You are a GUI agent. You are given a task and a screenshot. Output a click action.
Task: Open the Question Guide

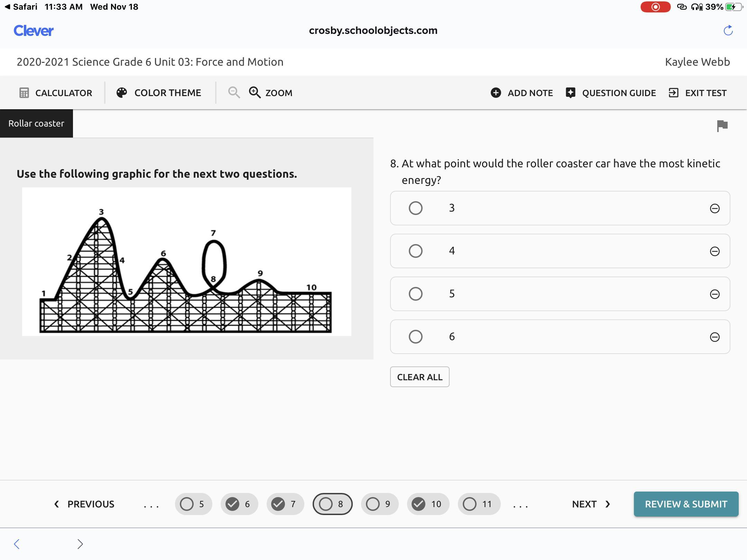click(x=611, y=93)
